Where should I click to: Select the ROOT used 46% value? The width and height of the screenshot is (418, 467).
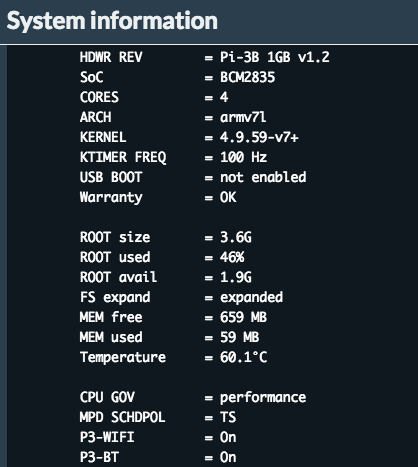point(232,257)
